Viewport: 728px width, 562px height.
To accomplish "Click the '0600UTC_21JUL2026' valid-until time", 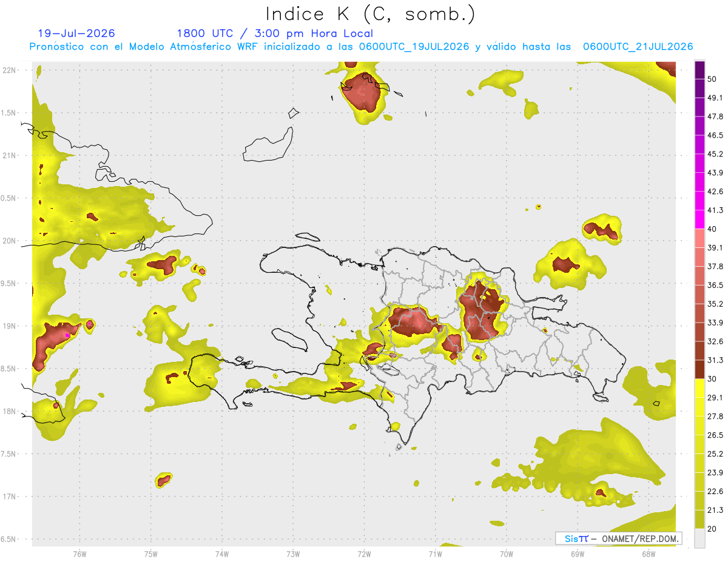I will coord(638,47).
